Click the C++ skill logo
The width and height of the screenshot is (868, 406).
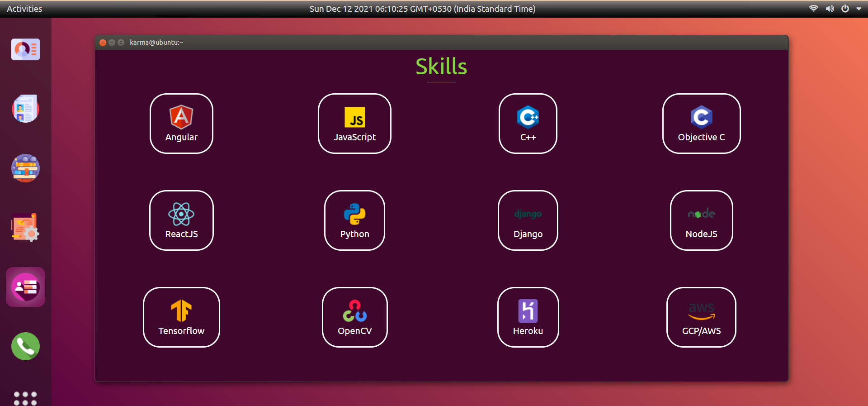[528, 117]
